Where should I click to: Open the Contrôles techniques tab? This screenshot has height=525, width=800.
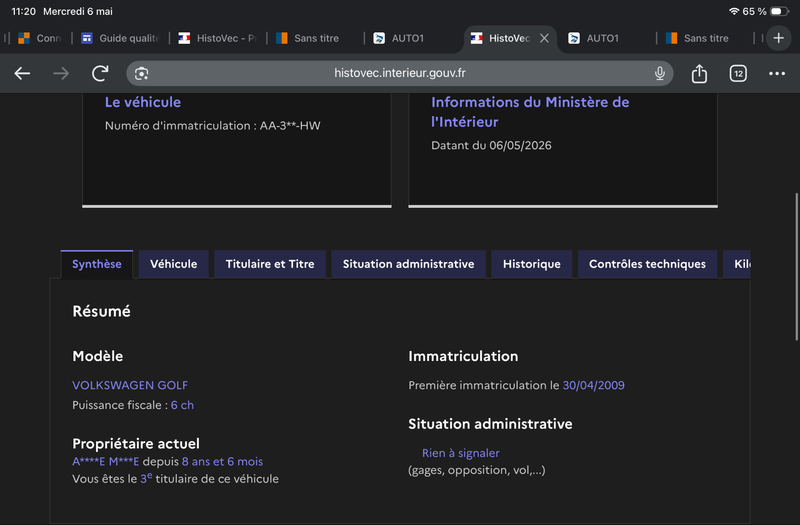[647, 264]
